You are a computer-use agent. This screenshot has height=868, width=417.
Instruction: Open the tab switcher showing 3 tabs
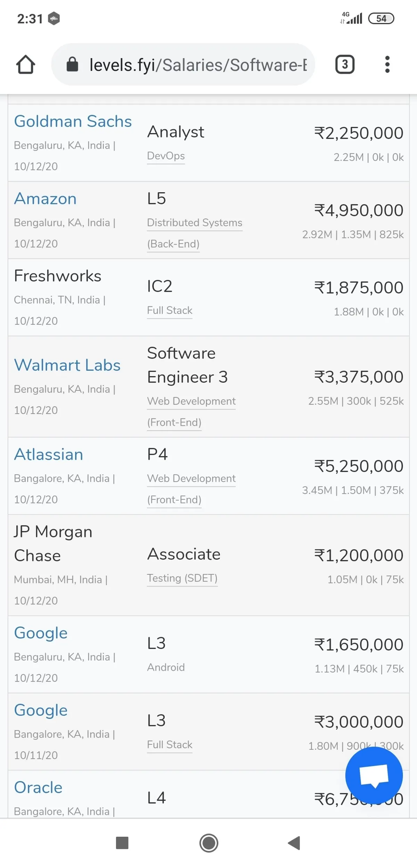click(x=344, y=64)
